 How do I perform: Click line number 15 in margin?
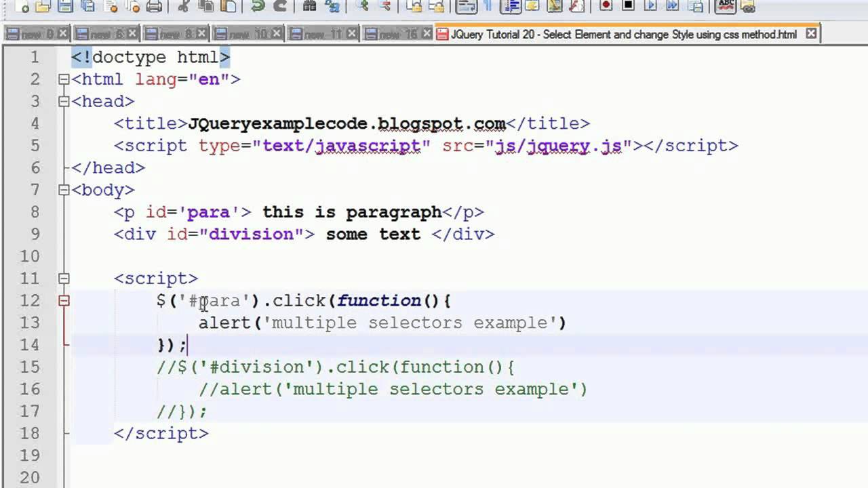[30, 367]
